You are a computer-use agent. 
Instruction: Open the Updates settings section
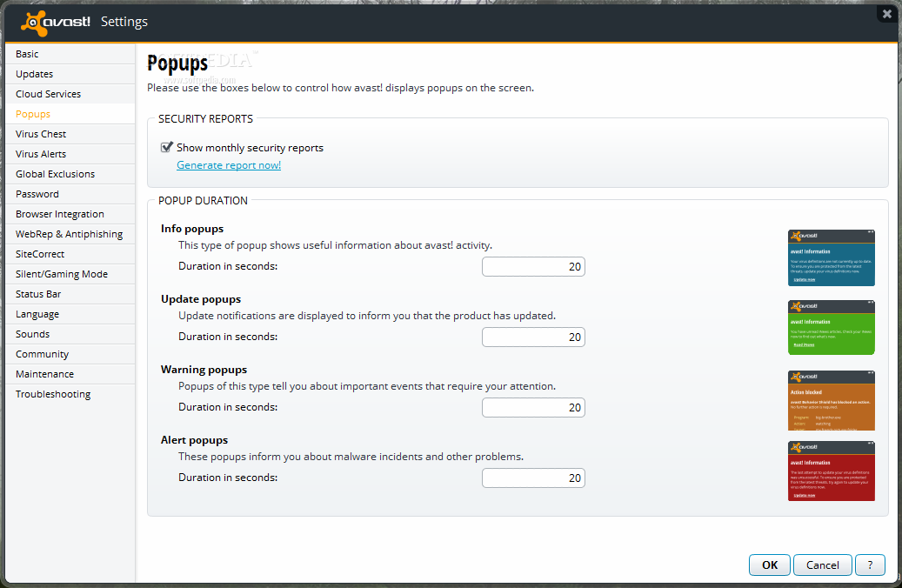coord(70,74)
